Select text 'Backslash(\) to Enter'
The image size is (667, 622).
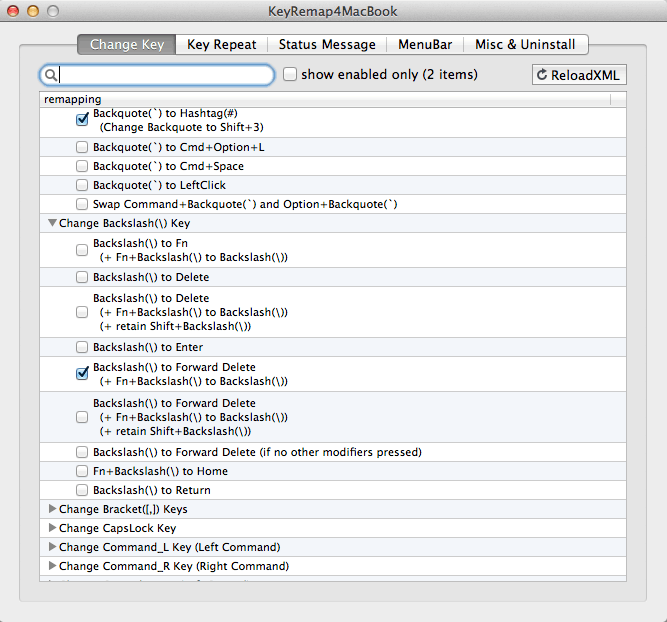148,348
